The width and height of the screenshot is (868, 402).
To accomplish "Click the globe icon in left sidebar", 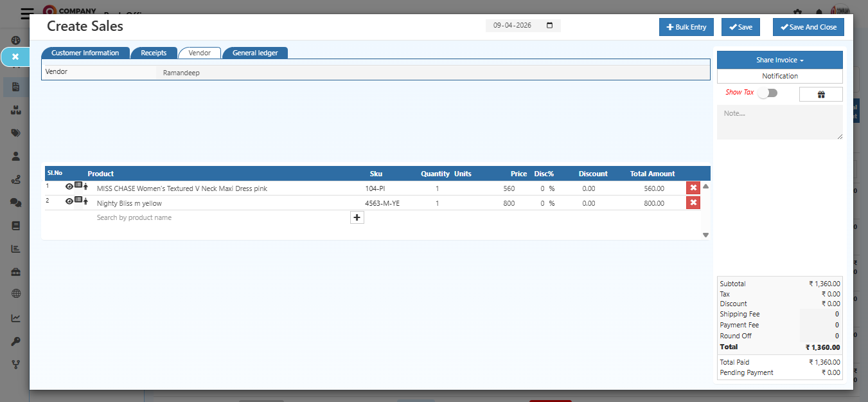I will 15,294.
